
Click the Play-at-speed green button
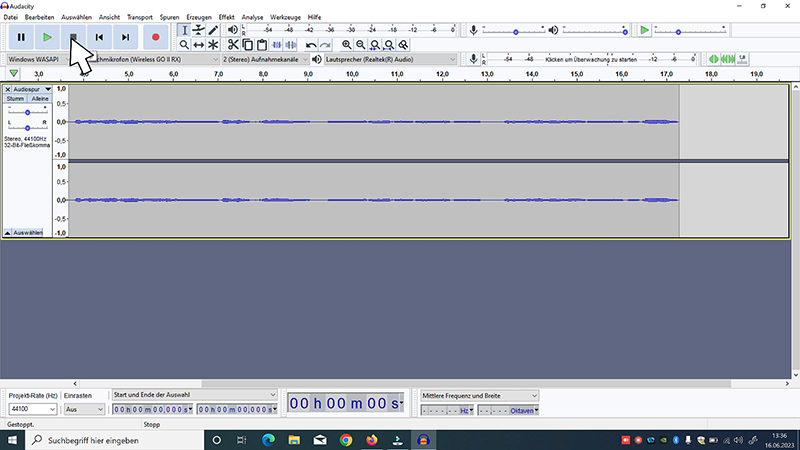coord(644,31)
